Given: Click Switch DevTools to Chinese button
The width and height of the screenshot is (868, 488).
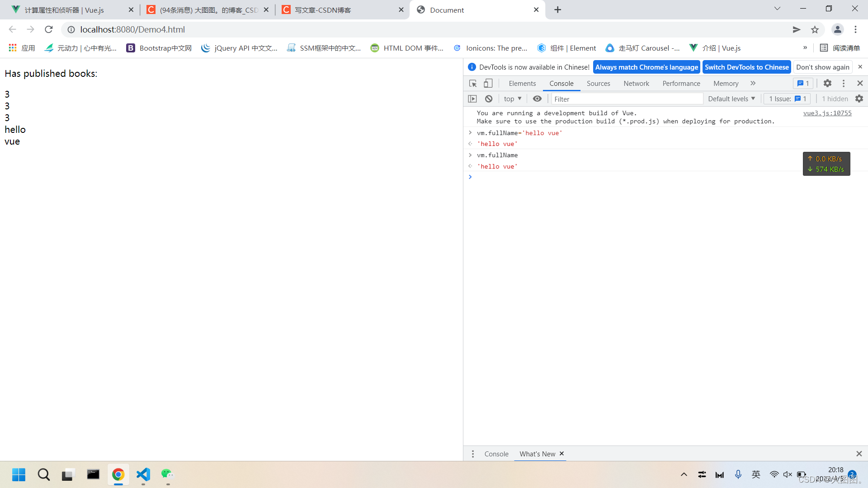Looking at the screenshot, I should coord(746,67).
